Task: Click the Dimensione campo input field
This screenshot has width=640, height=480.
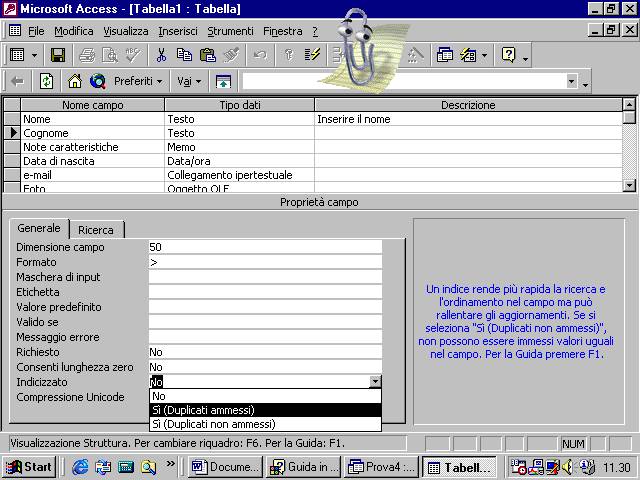Action: [x=265, y=247]
